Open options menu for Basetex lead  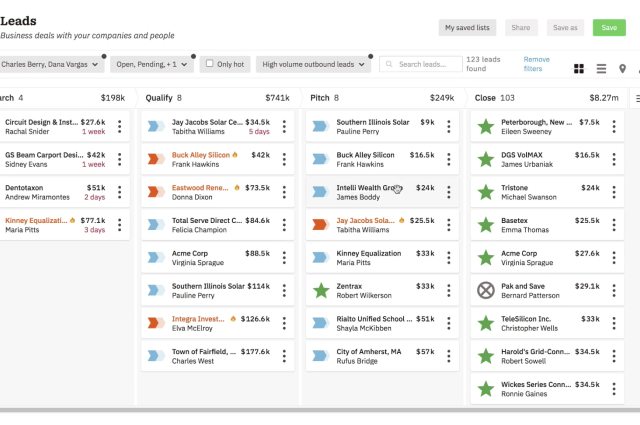click(x=614, y=225)
